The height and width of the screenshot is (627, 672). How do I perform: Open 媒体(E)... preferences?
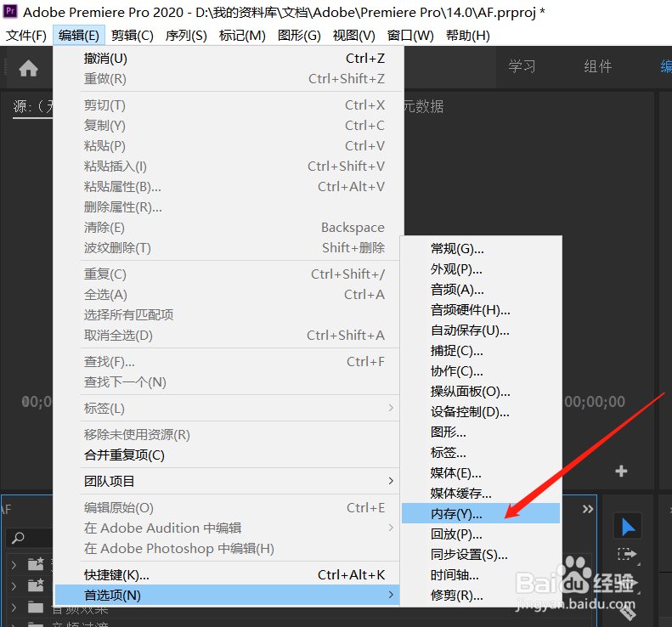tap(481, 472)
